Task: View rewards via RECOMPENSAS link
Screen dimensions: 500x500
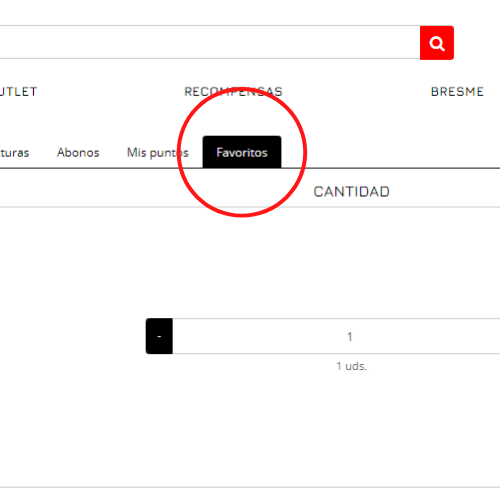Action: click(233, 92)
